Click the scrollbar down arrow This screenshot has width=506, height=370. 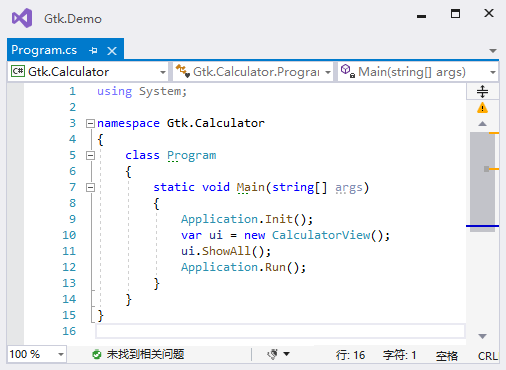(482, 336)
